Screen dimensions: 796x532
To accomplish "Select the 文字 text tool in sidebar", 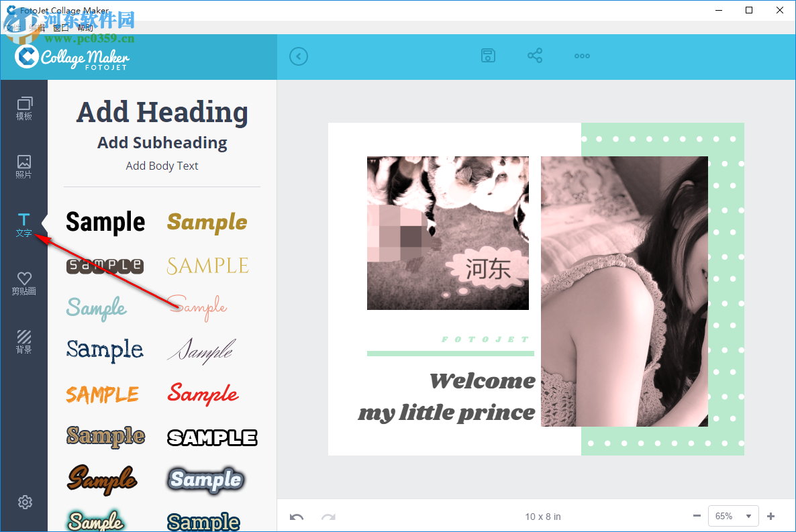I will [x=24, y=225].
